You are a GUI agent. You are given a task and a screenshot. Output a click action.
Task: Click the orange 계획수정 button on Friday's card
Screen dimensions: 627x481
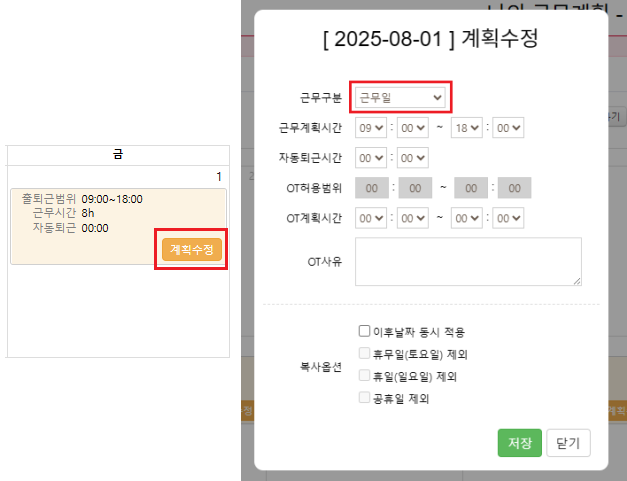pos(192,249)
